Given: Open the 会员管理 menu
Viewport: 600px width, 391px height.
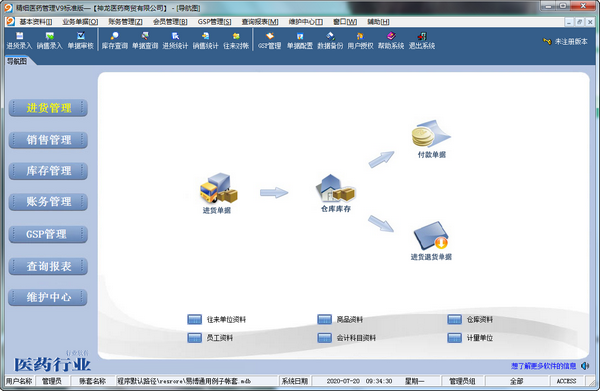Looking at the screenshot, I should (x=170, y=22).
